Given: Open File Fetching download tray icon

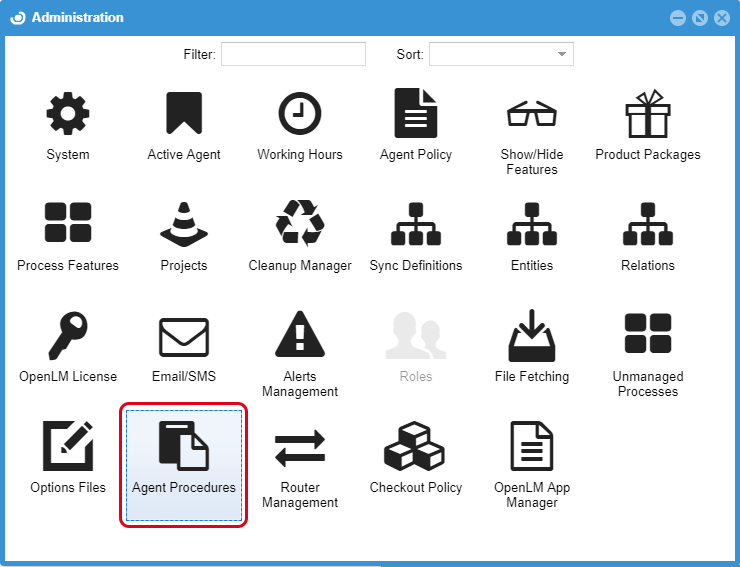Looking at the screenshot, I should [532, 335].
